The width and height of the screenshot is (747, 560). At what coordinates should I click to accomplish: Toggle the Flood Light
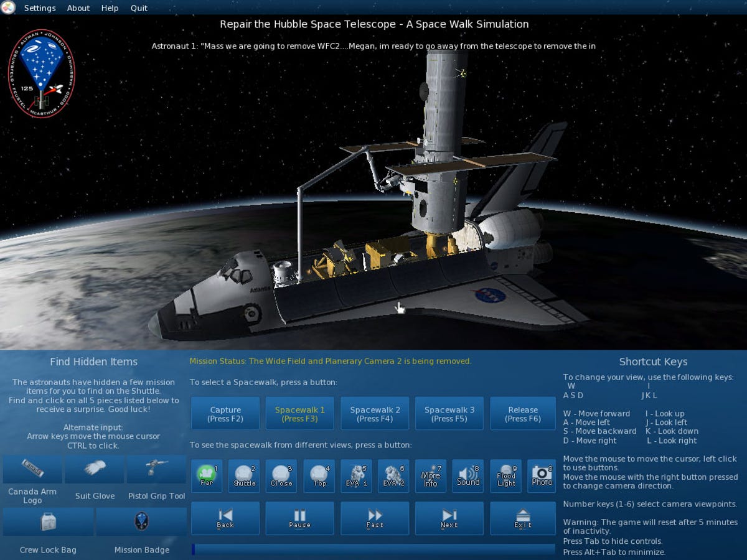pyautogui.click(x=505, y=476)
